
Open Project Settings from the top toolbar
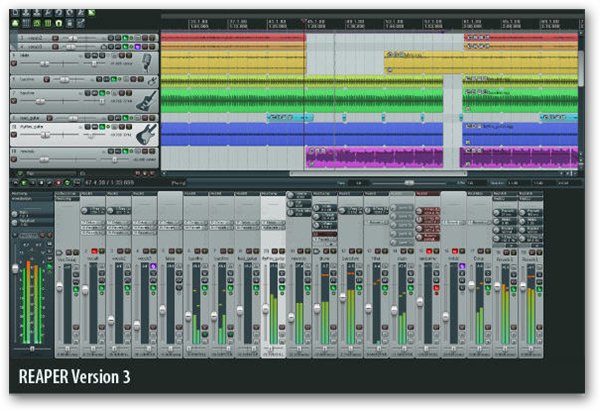point(48,13)
